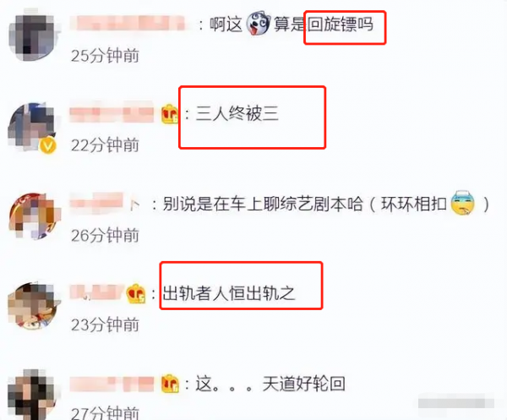Click the 26分钟前 timestamp

coord(105,235)
